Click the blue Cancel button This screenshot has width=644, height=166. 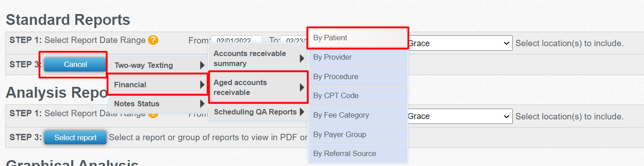coord(75,64)
